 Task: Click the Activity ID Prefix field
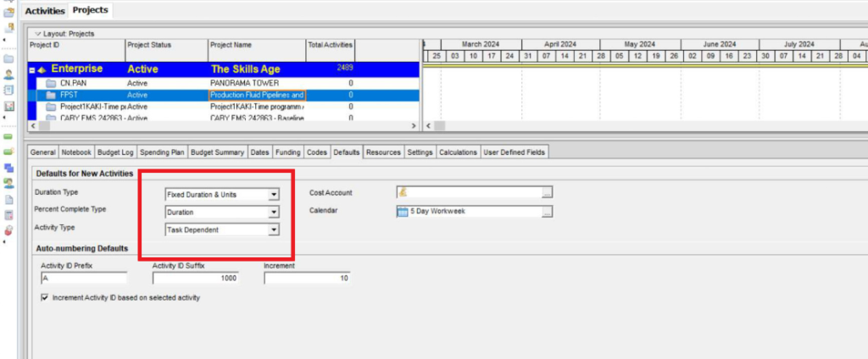[x=84, y=279]
